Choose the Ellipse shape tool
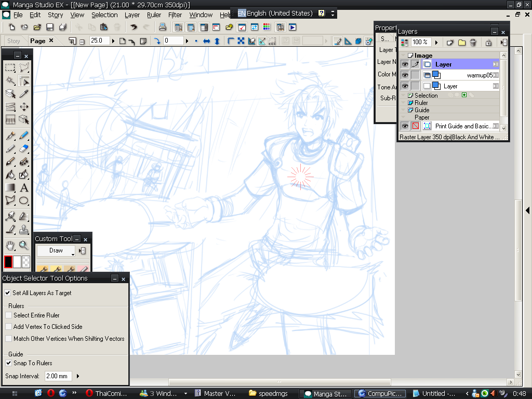The width and height of the screenshot is (532, 399). tap(24, 201)
